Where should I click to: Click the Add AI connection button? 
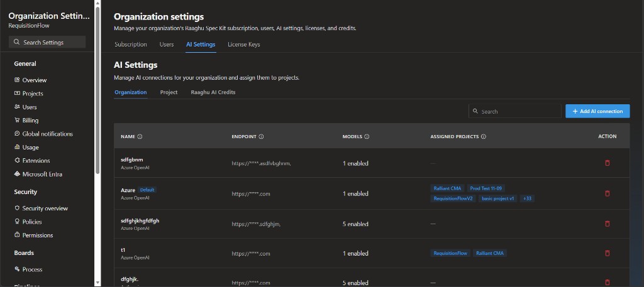[x=597, y=111]
